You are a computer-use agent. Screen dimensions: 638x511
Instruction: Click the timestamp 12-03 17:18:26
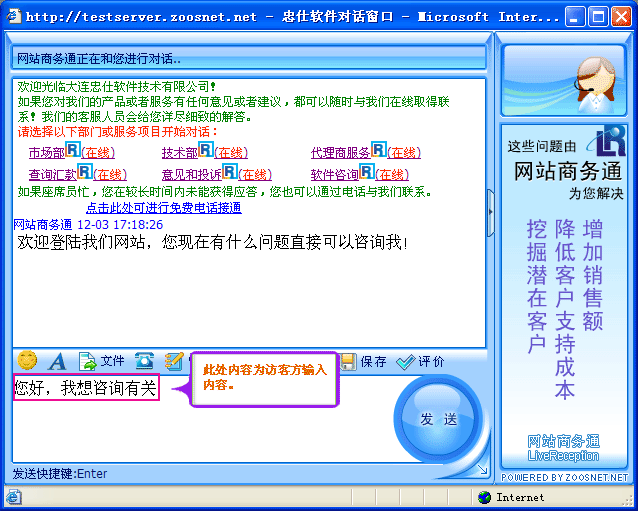point(120,225)
